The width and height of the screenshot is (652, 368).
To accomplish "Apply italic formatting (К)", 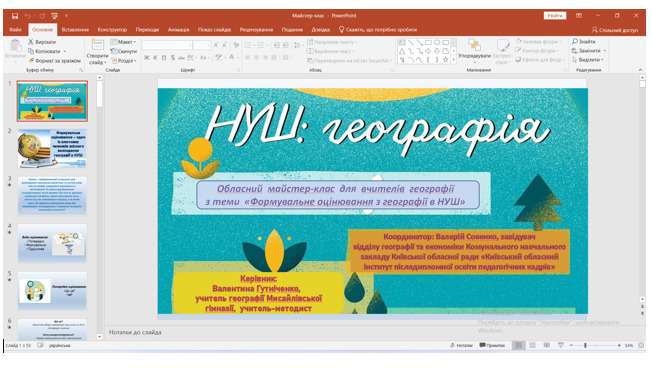I will click(155, 57).
